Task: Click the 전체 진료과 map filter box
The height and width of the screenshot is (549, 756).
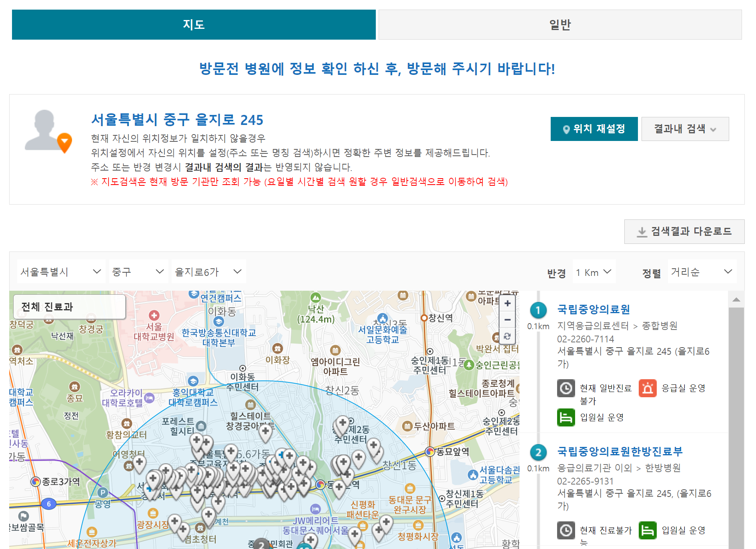Action: coord(69,307)
